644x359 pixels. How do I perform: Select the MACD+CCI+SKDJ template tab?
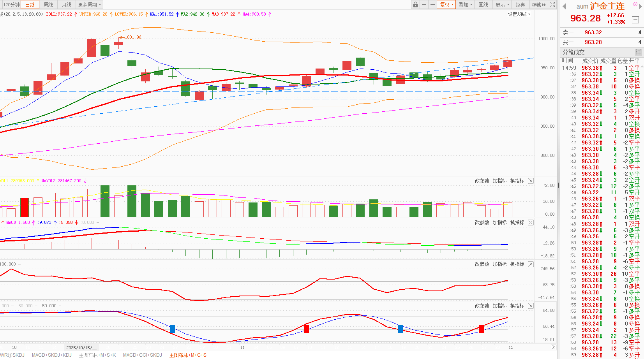click(x=143, y=355)
